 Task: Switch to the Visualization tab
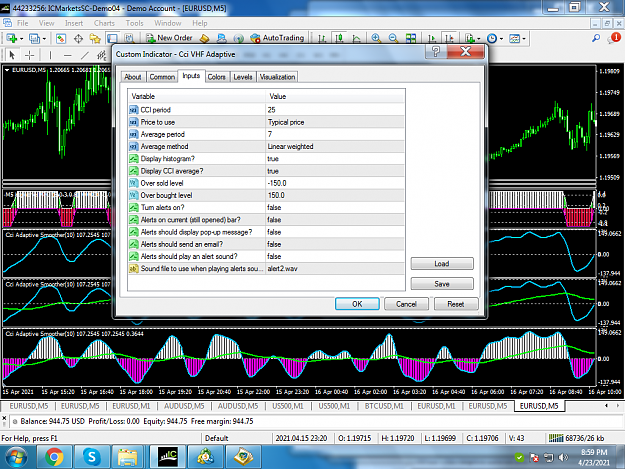(277, 77)
